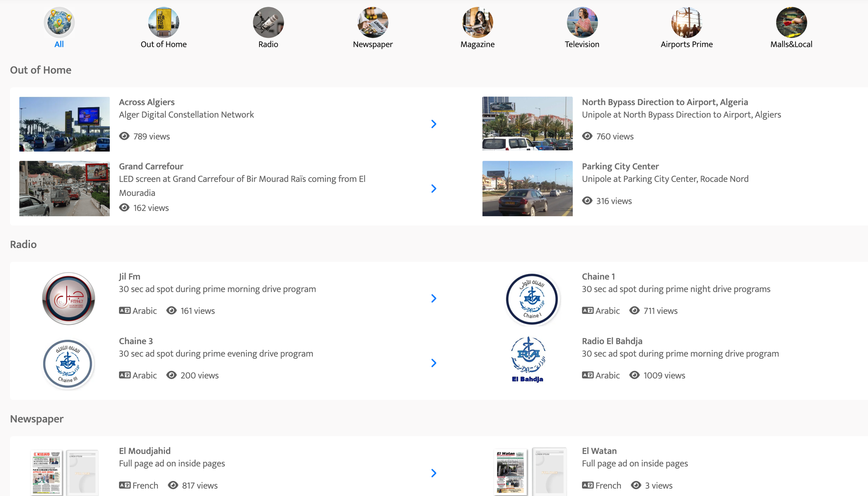
Task: Open Across Algiers listing title
Action: pyautogui.click(x=147, y=102)
